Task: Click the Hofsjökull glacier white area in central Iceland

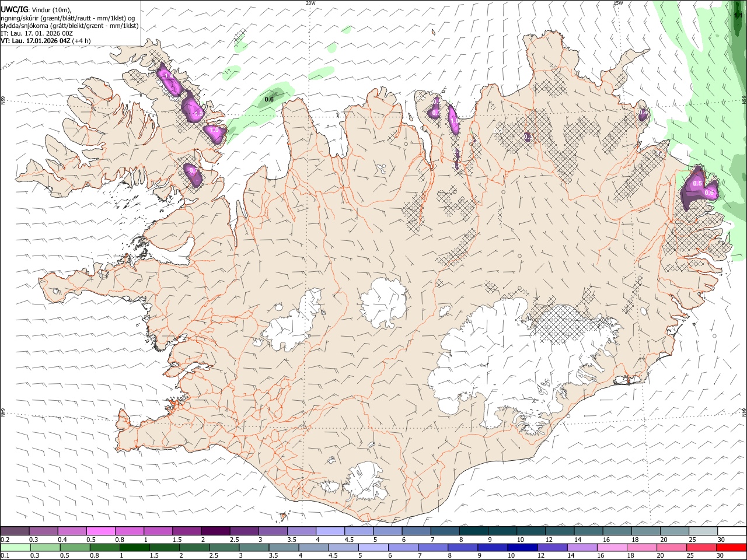Action: 383,303
